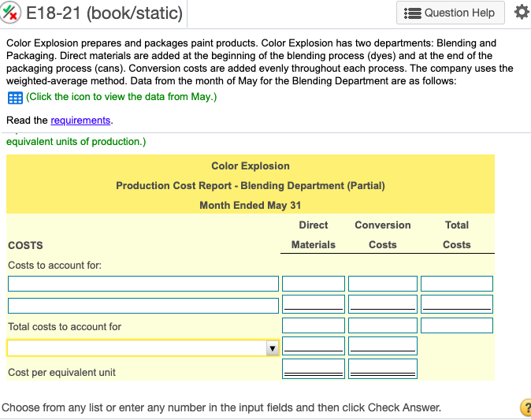The image size is (531, 420).
Task: Click the second cost label input field
Action: click(143, 306)
